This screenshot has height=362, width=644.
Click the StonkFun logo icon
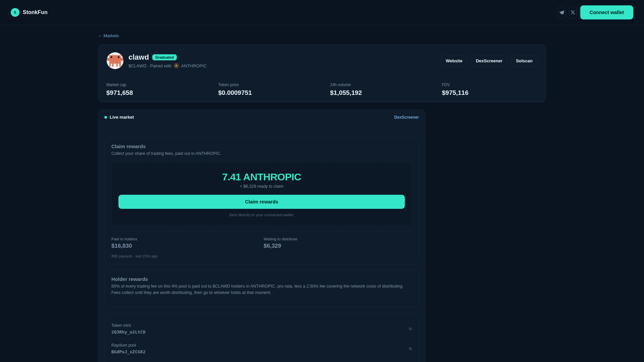(x=15, y=12)
